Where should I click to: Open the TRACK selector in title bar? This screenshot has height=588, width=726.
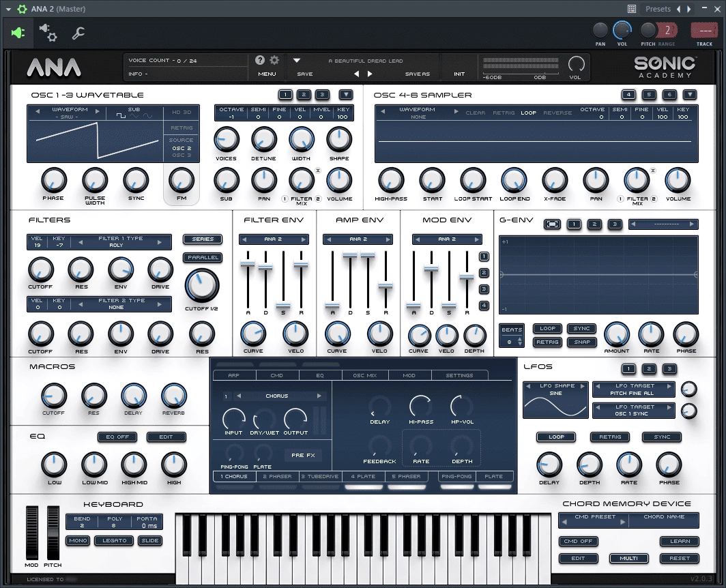[704, 31]
